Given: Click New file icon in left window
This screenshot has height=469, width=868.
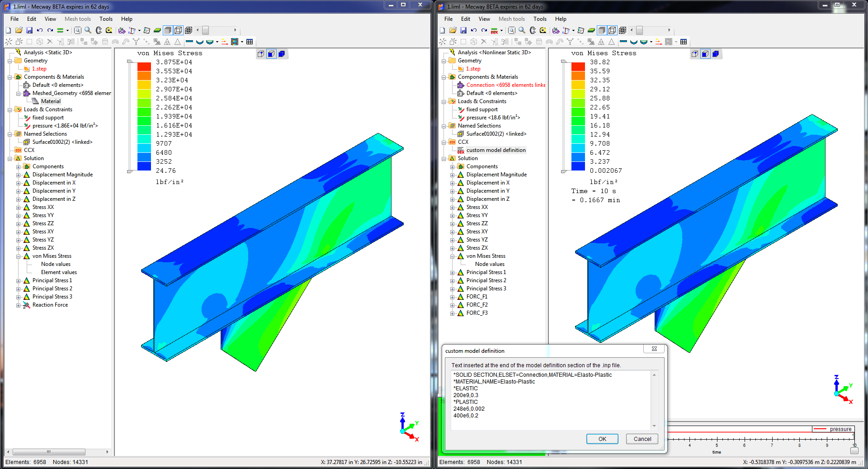Looking at the screenshot, I should point(8,30).
